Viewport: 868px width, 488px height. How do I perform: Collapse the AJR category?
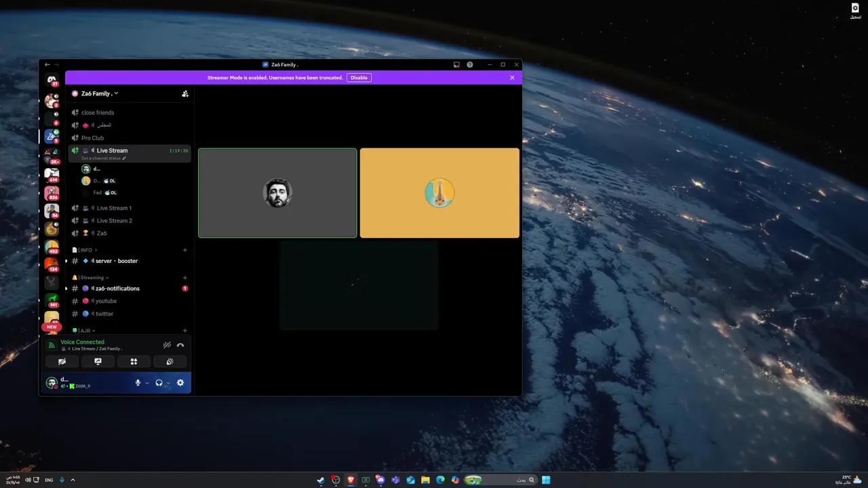click(x=83, y=331)
